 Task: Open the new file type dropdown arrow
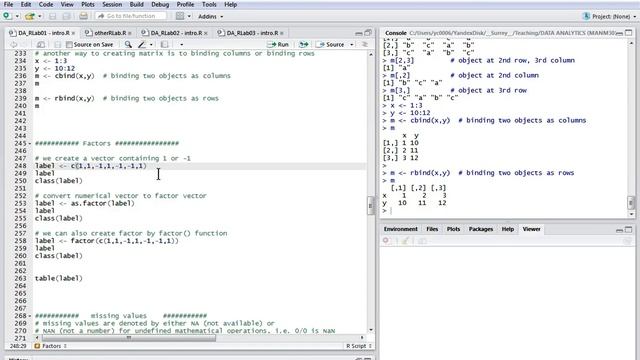[x=17, y=16]
